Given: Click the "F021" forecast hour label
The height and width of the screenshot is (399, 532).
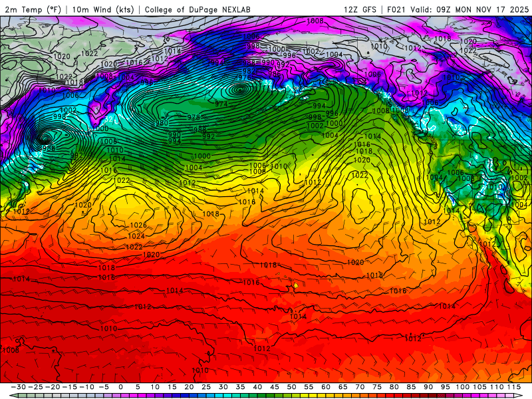Looking at the screenshot, I should [x=396, y=9].
